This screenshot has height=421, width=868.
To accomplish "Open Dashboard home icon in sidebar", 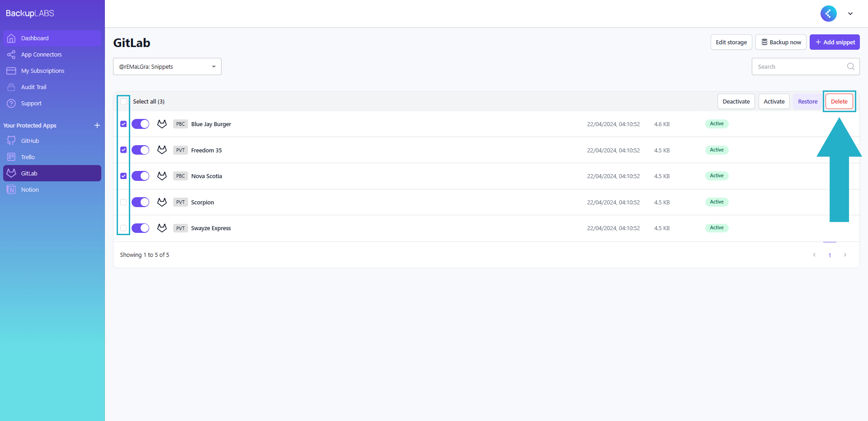I will click(11, 38).
